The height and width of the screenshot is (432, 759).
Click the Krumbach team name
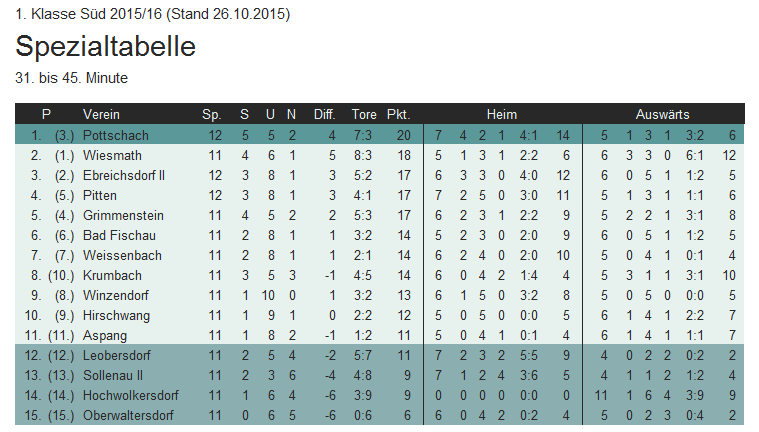112,276
